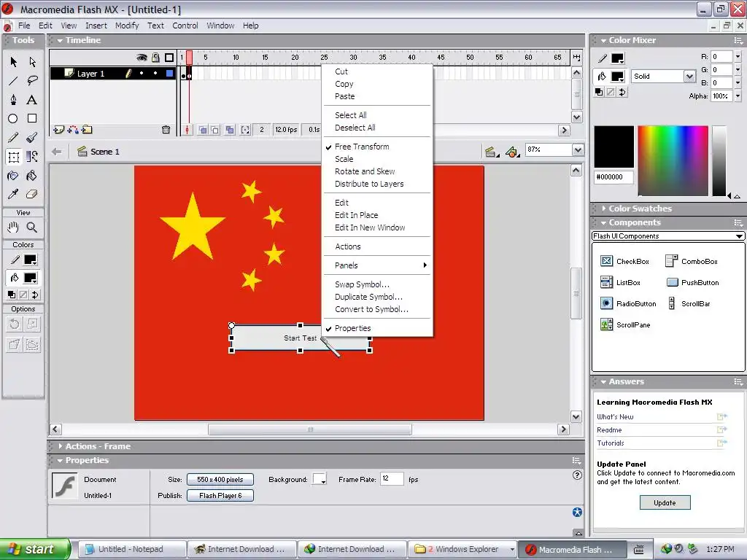Pick the Eyedropper tool
747x560 pixels.
click(13, 194)
